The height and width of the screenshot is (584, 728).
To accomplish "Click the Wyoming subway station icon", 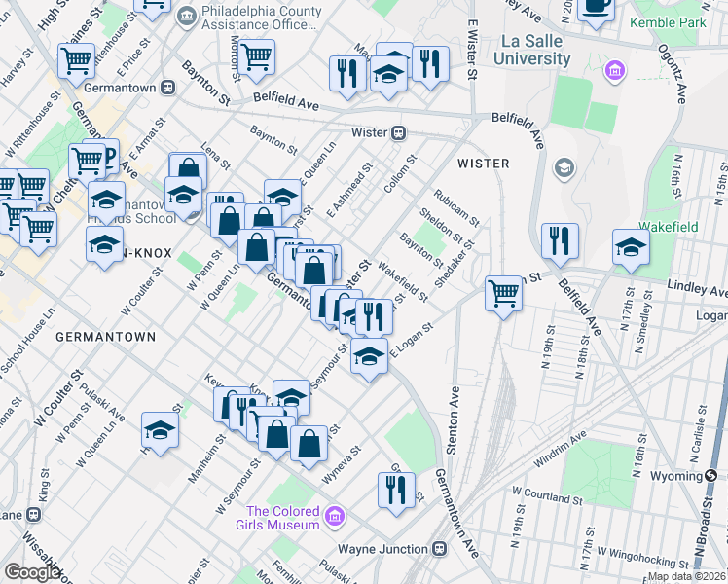I will [710, 475].
